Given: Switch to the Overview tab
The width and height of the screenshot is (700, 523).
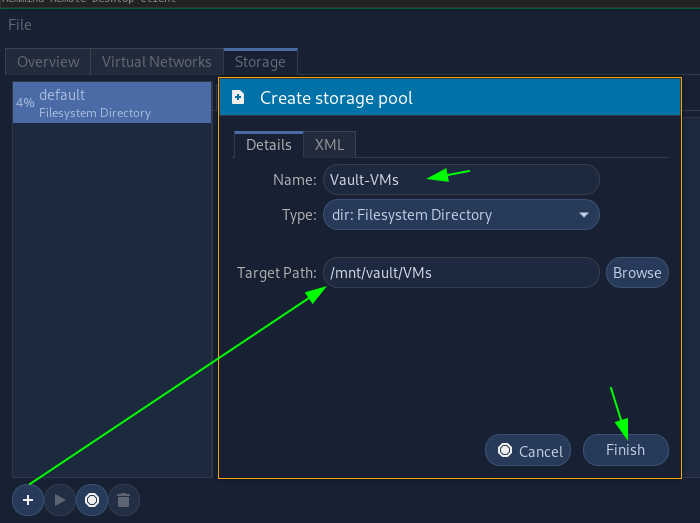Looking at the screenshot, I should pos(48,62).
